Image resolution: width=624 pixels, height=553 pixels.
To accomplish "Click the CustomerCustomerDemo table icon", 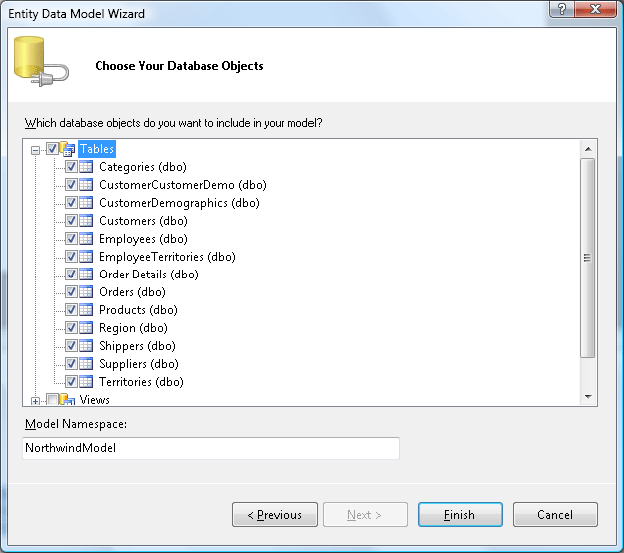I will pos(86,185).
